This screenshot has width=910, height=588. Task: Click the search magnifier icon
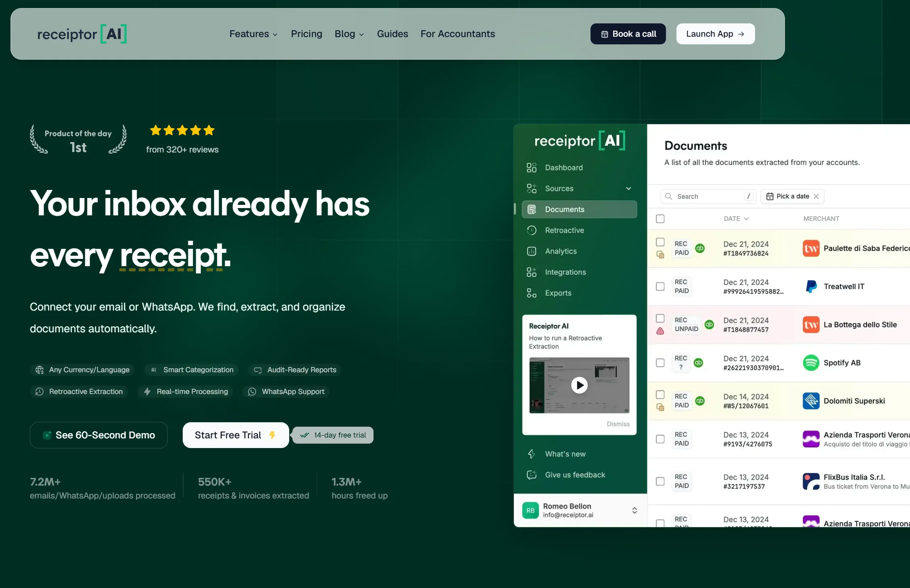point(668,196)
